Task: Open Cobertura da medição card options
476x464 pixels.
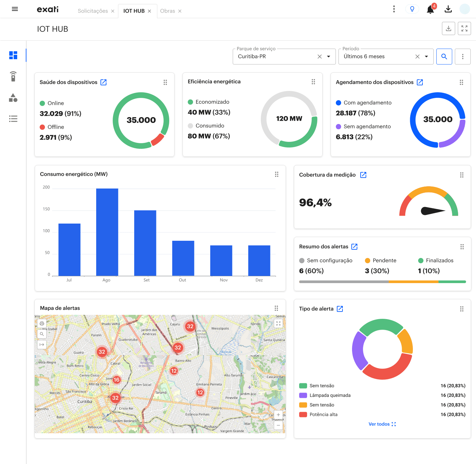Action: point(462,175)
